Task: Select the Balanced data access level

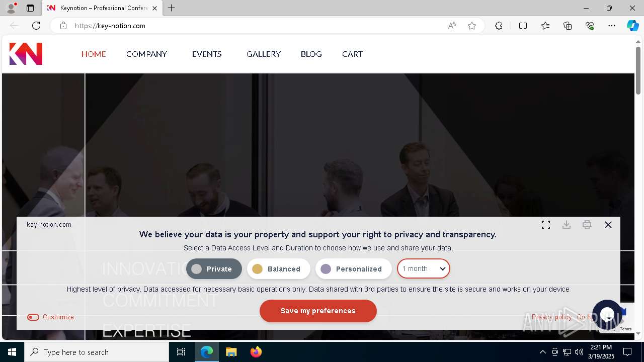Action: 278,269
